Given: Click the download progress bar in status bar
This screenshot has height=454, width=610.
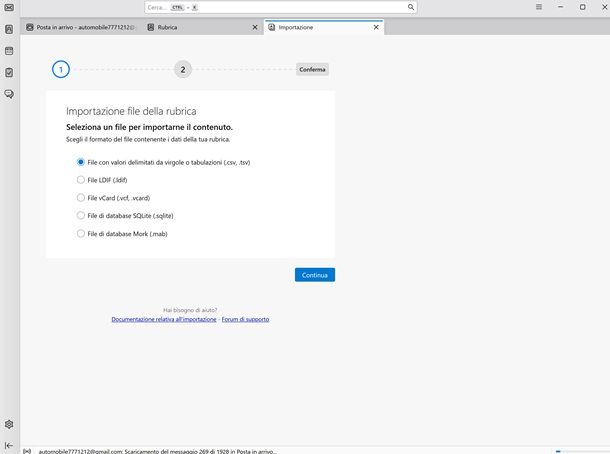Looking at the screenshot, I should click(x=582, y=451).
